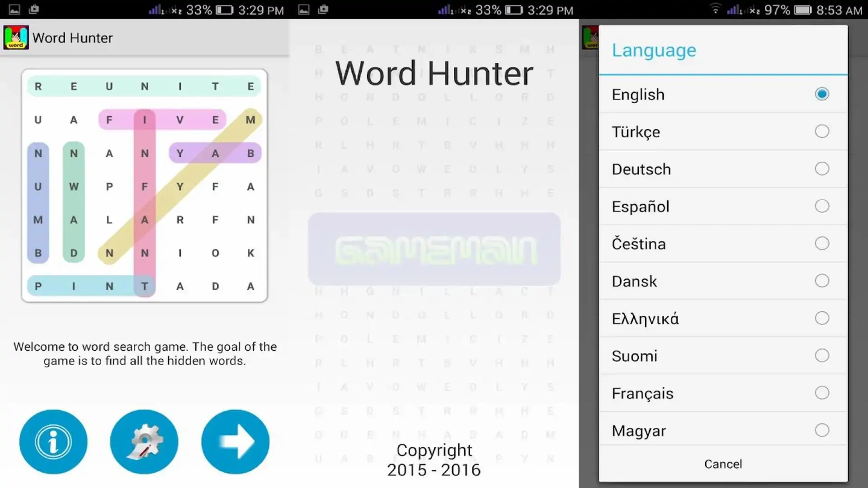Image resolution: width=868 pixels, height=488 pixels.
Task: Select Magyar in the language list
Action: [x=723, y=431]
